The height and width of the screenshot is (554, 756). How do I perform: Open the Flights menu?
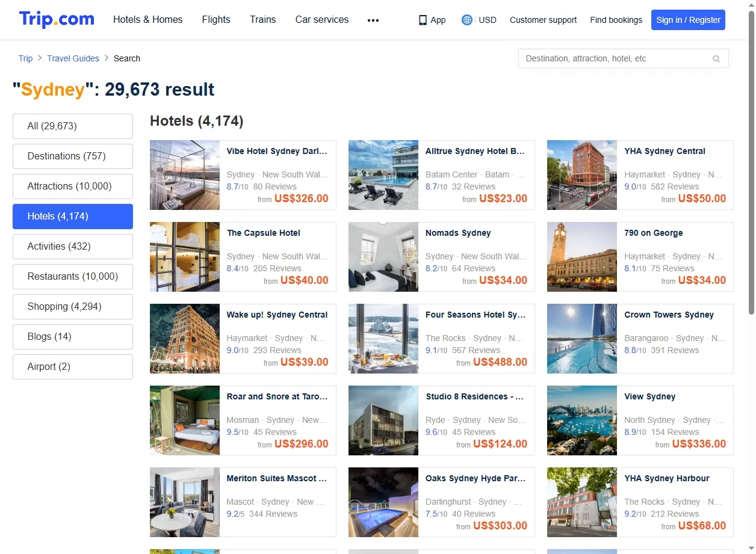click(216, 19)
